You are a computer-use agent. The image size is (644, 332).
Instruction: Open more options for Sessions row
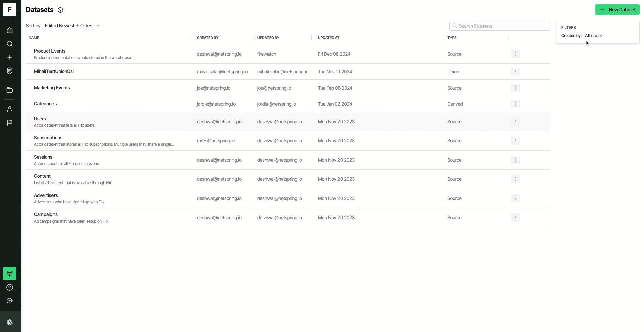click(x=515, y=160)
